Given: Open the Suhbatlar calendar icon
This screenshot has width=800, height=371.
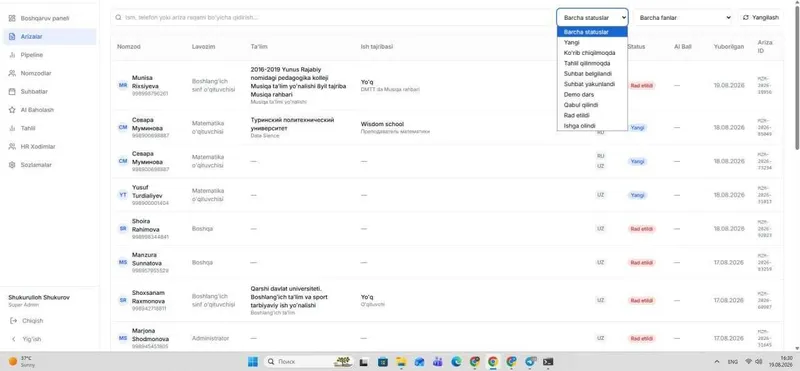Looking at the screenshot, I should coord(12,92).
